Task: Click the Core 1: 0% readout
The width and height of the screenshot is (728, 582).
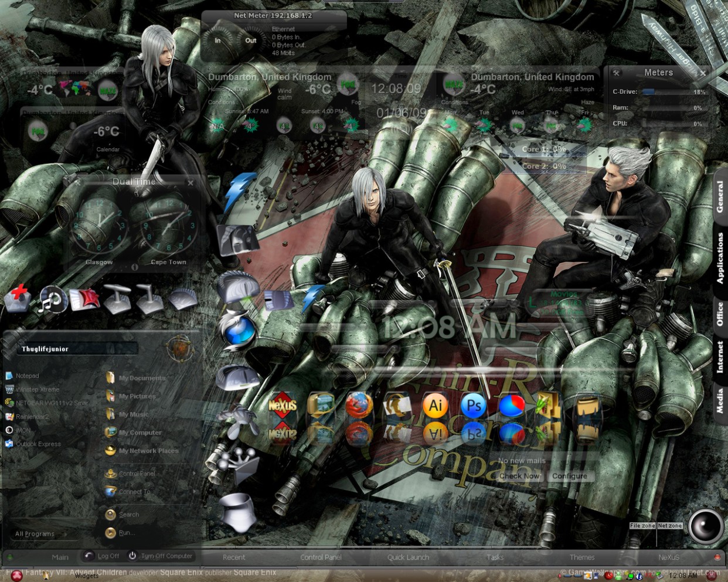Action: click(x=544, y=149)
